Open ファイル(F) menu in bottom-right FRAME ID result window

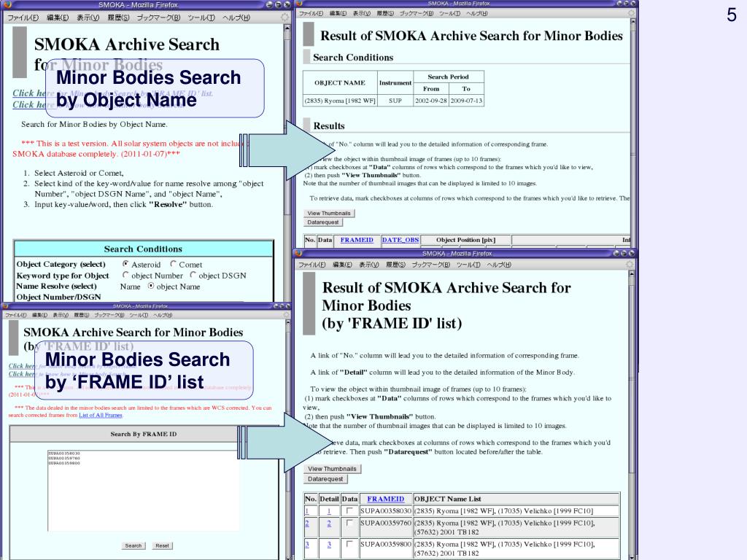[312, 265]
